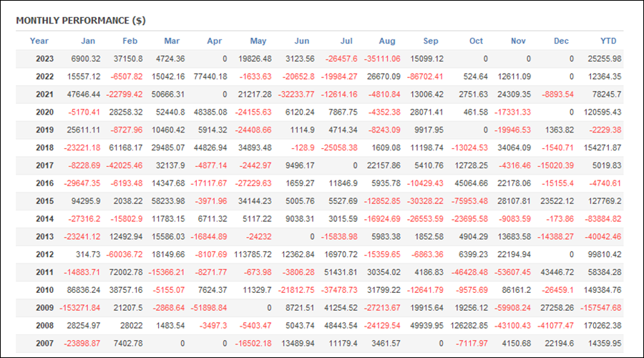
Task: Select the May column header
Action: point(258,41)
